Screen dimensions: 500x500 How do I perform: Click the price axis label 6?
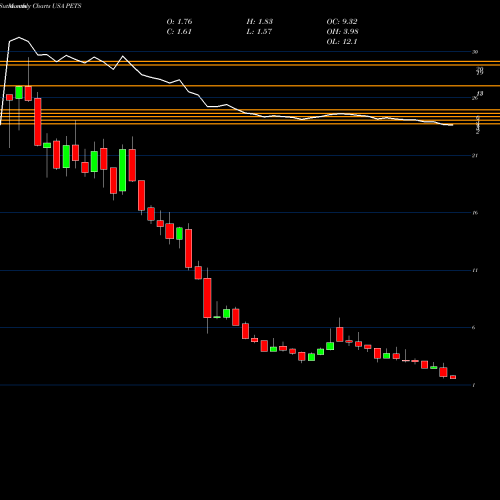(474, 327)
